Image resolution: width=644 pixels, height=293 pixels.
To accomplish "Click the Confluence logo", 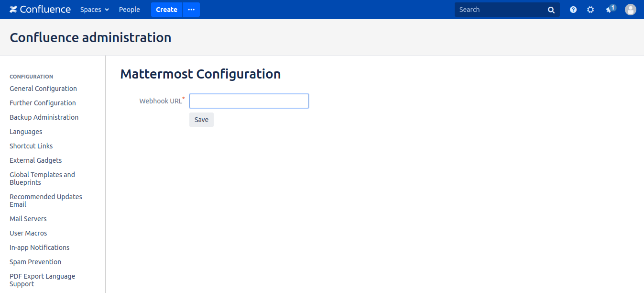I will [x=40, y=10].
